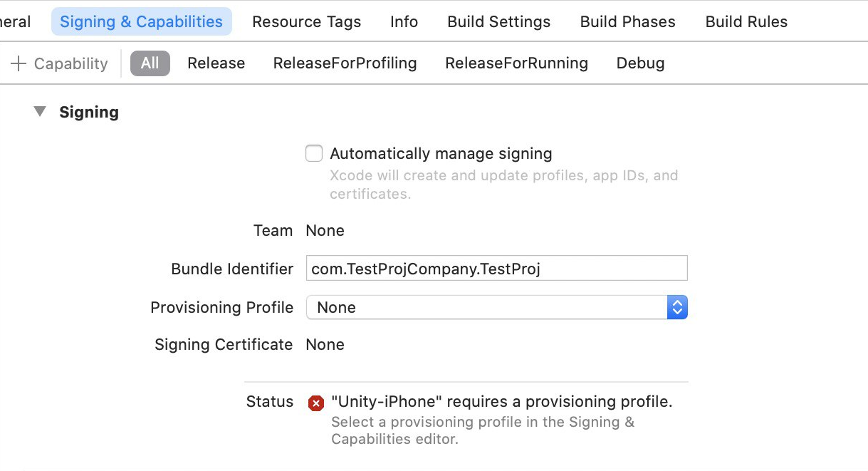Open the Info tab

click(404, 22)
